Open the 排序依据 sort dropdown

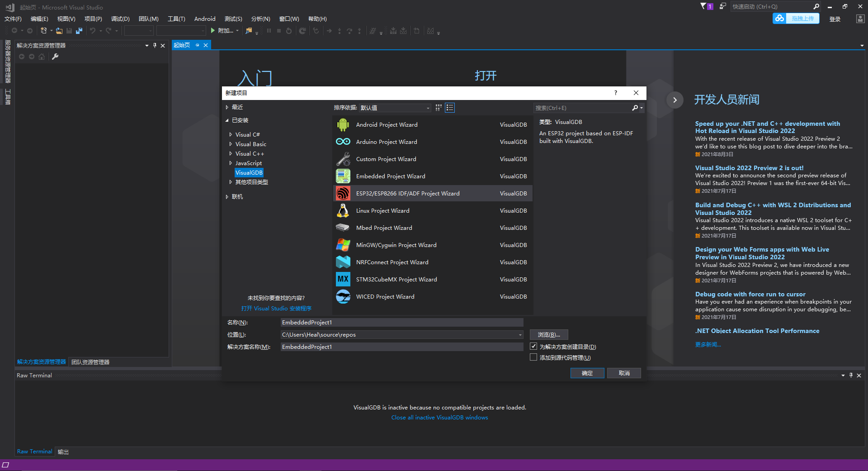395,108
